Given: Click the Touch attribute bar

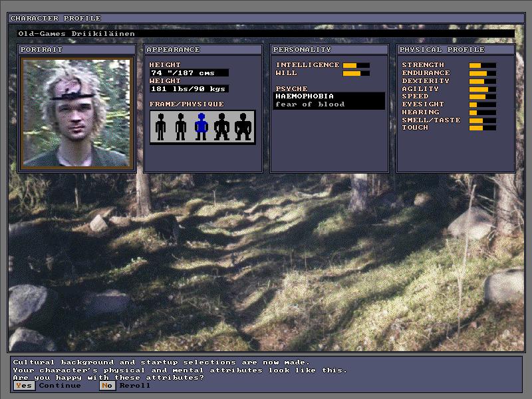Looking at the screenshot, I should click(483, 128).
